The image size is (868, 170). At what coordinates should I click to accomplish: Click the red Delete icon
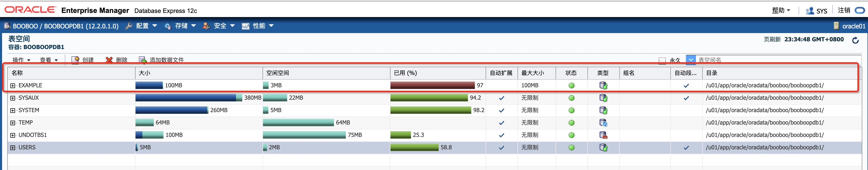coord(109,60)
